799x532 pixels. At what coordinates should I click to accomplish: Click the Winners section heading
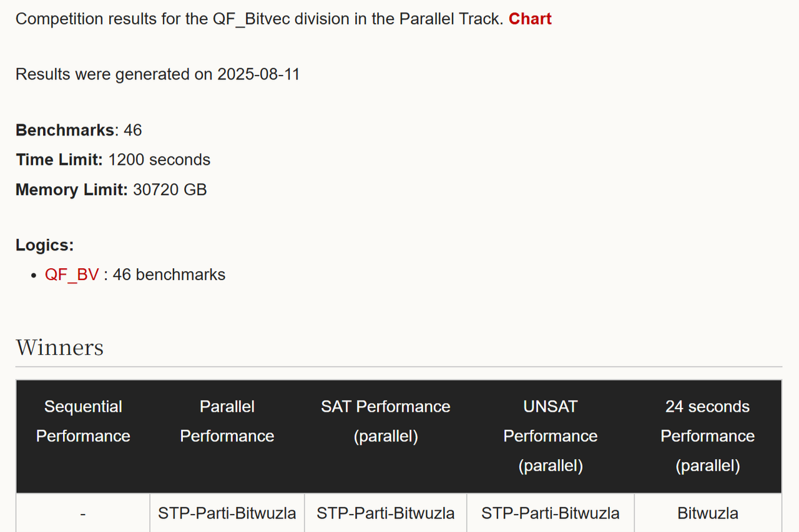coord(60,347)
